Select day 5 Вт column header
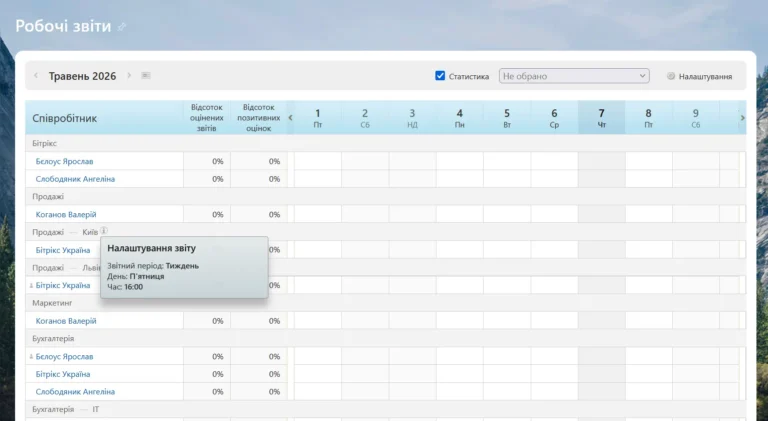The image size is (768, 421). pos(507,117)
